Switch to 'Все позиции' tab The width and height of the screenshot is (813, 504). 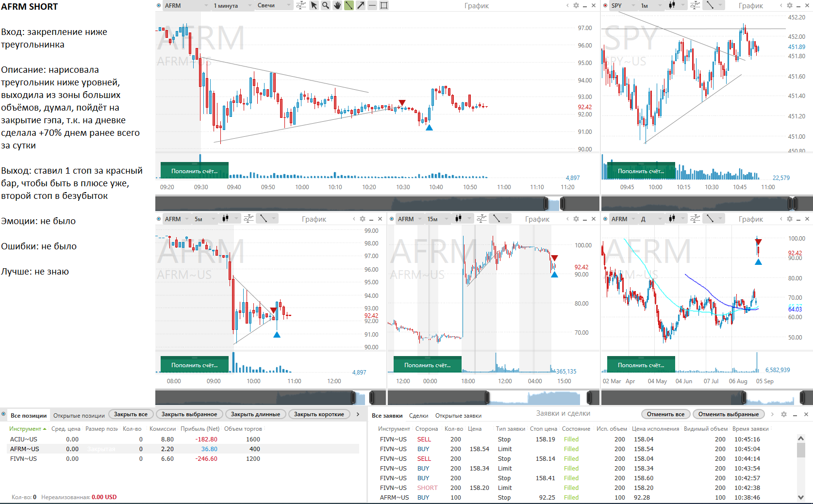tap(29, 415)
